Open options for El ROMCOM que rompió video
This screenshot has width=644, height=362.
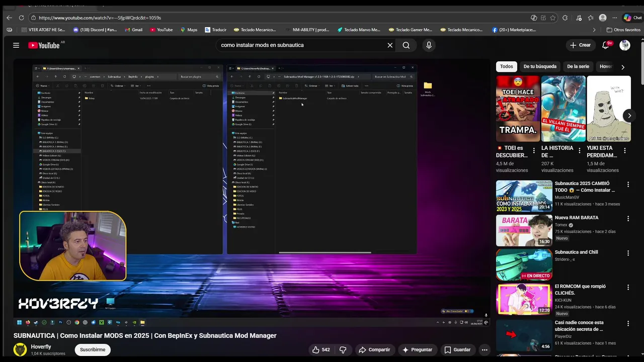(628, 287)
